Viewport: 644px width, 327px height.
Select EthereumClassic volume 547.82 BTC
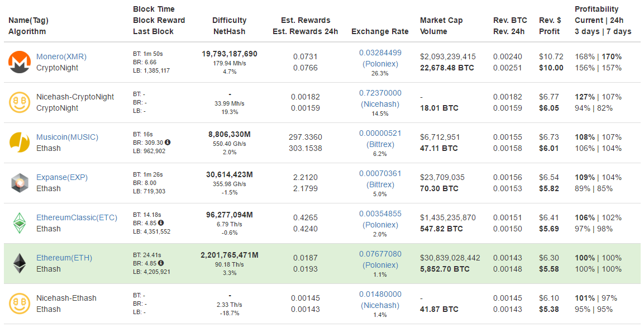[441, 229]
